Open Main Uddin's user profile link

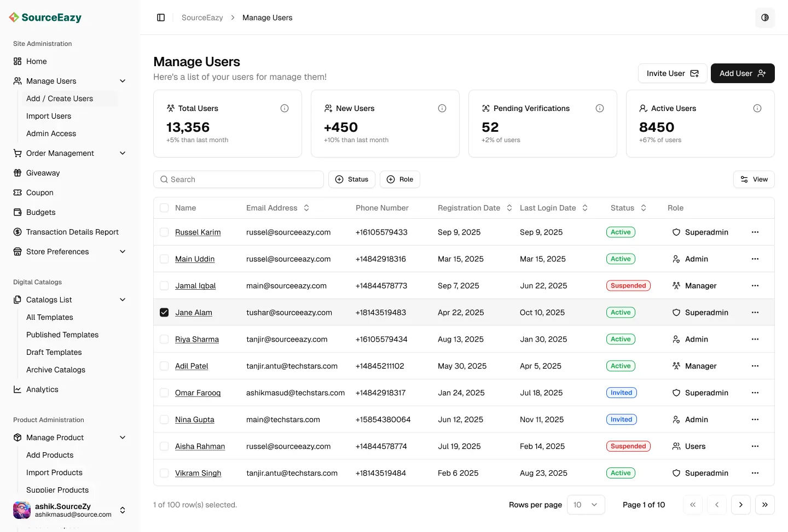pos(195,259)
